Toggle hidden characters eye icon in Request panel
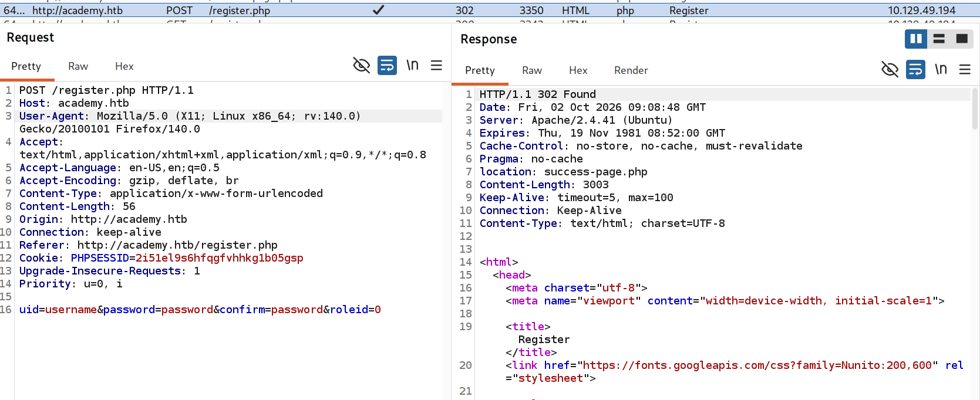The image size is (980, 400). (361, 65)
